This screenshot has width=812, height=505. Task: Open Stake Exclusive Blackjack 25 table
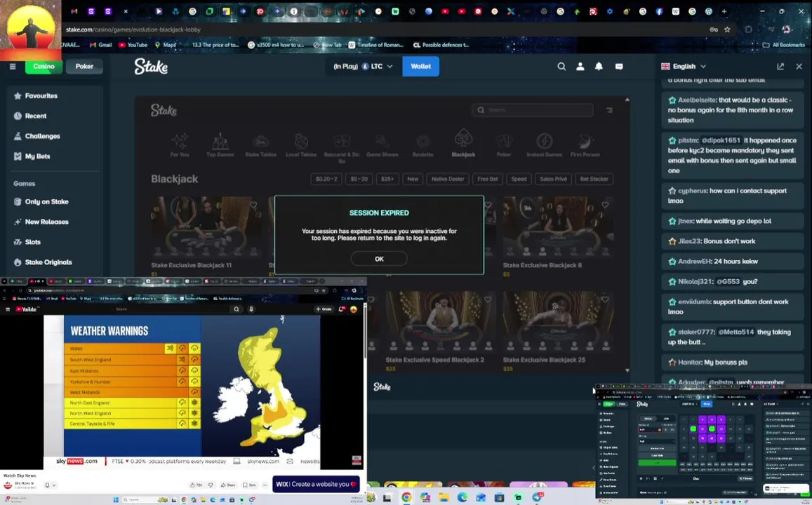[558, 322]
